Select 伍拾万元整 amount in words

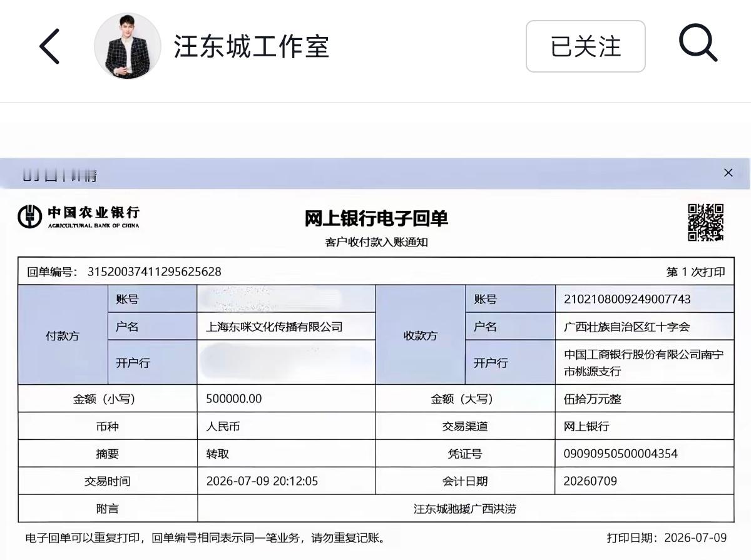[x=592, y=399]
